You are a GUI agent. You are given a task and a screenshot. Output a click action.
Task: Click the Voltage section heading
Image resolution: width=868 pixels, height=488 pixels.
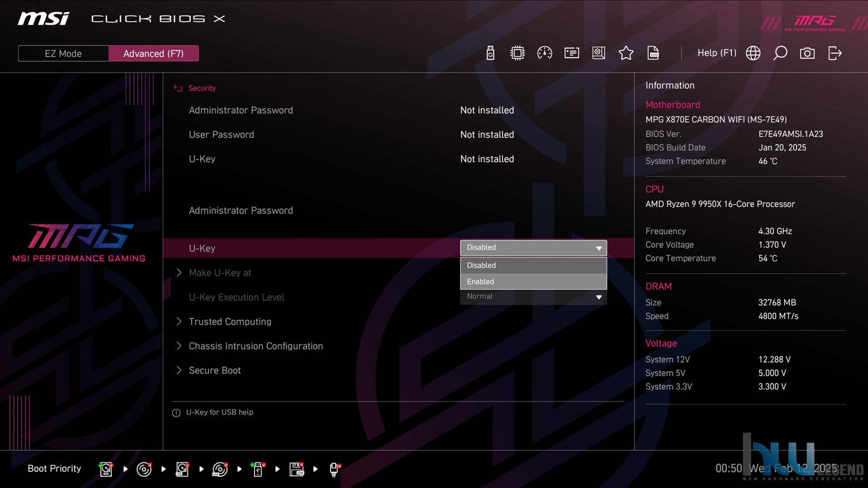coord(661,344)
